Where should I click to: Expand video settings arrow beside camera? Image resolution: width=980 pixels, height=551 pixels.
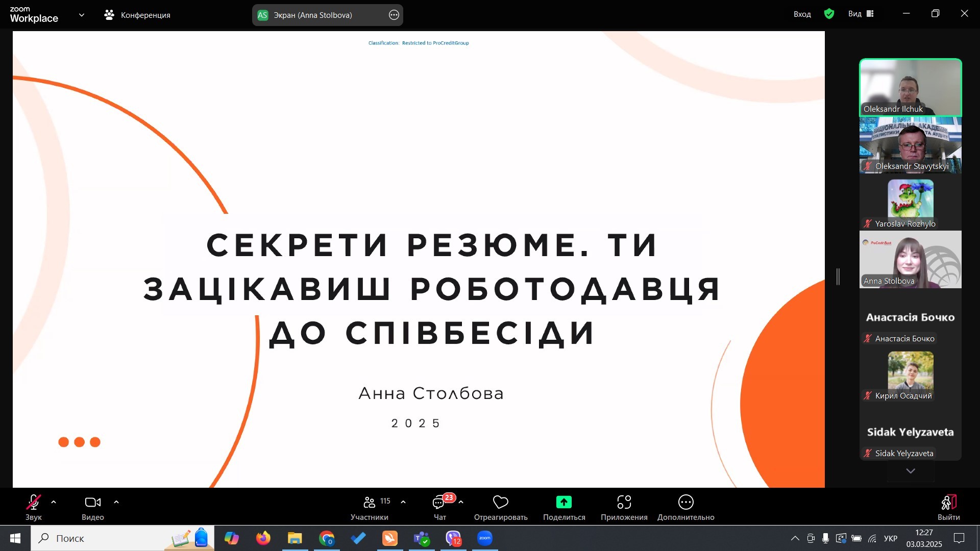coord(116,503)
